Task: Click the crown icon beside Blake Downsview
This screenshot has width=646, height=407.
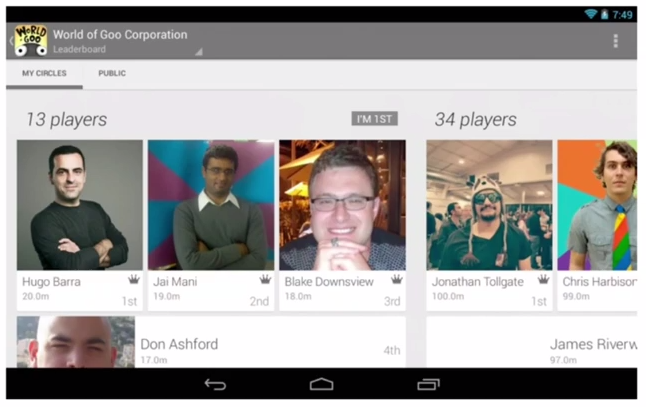Action: tap(397, 279)
